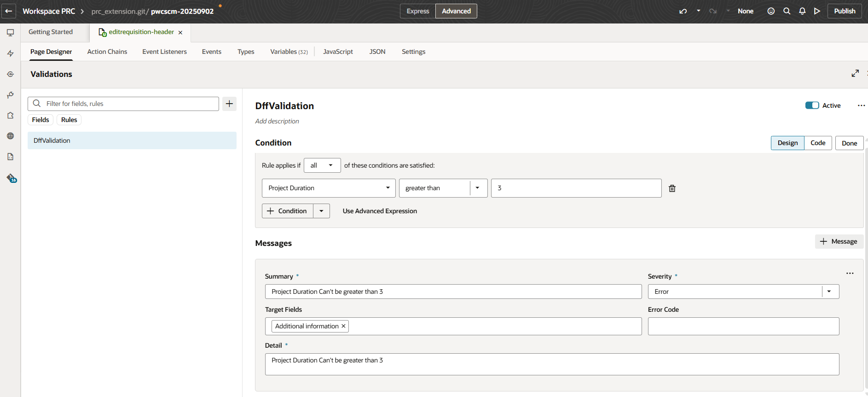Open the undo history dropdown arrow
This screenshot has width=868, height=397.
coord(698,11)
